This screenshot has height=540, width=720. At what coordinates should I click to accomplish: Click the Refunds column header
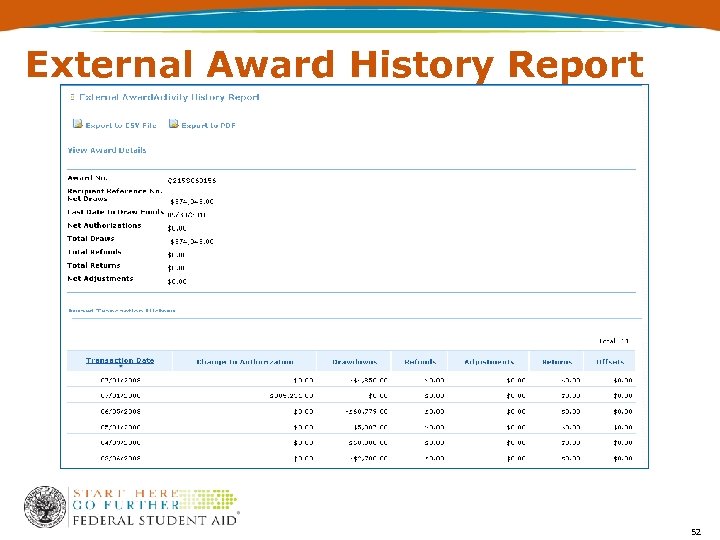coord(420,362)
